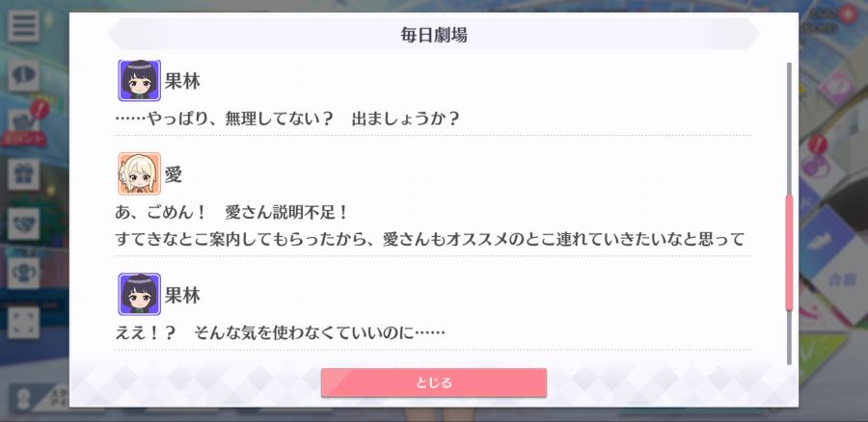Tap the character icon at bottom left
The width and height of the screenshot is (868, 422).
click(23, 399)
